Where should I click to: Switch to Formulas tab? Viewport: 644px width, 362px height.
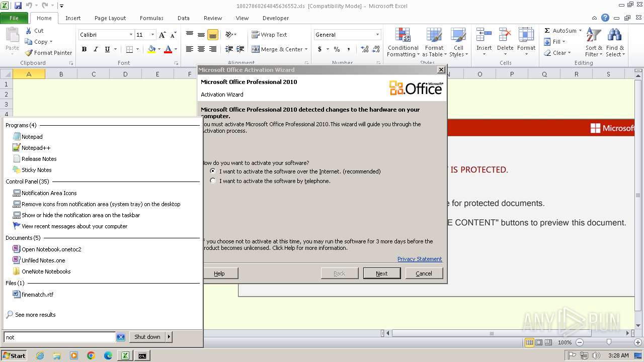pyautogui.click(x=151, y=18)
